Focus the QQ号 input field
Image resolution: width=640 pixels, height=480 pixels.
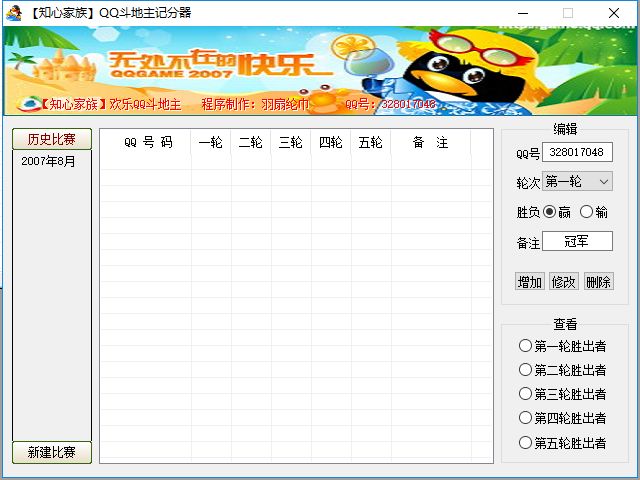click(x=577, y=152)
